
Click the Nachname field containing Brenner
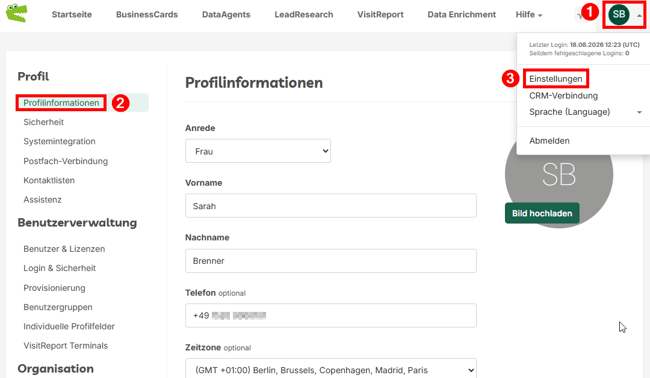coord(331,261)
